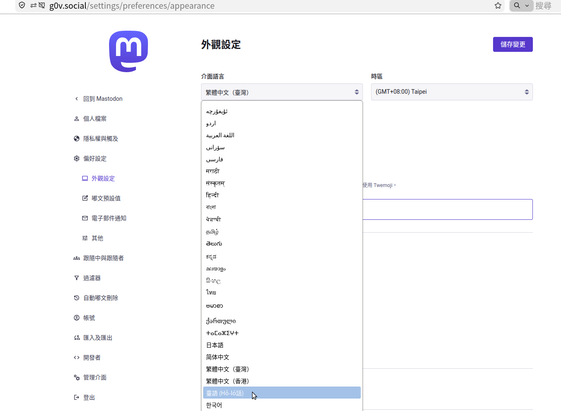The height and width of the screenshot is (411, 561).
Task: Click the gear icon for 偏好設定
Action: pos(76,158)
